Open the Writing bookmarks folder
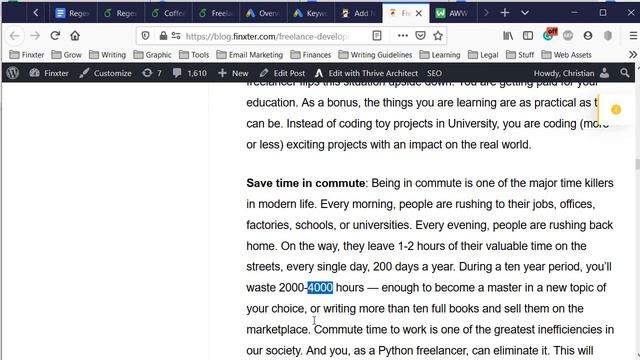The image size is (640, 360). [x=107, y=55]
